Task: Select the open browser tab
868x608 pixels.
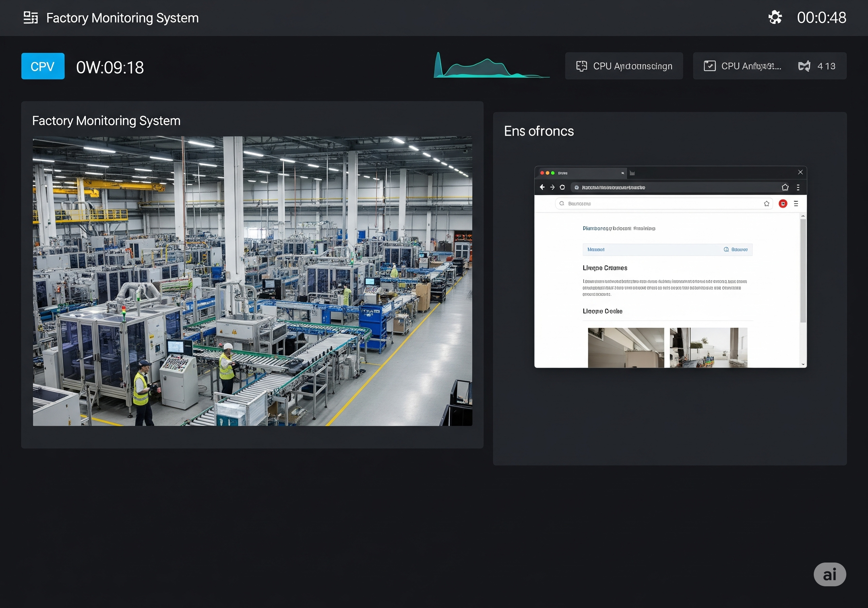Action: click(582, 173)
